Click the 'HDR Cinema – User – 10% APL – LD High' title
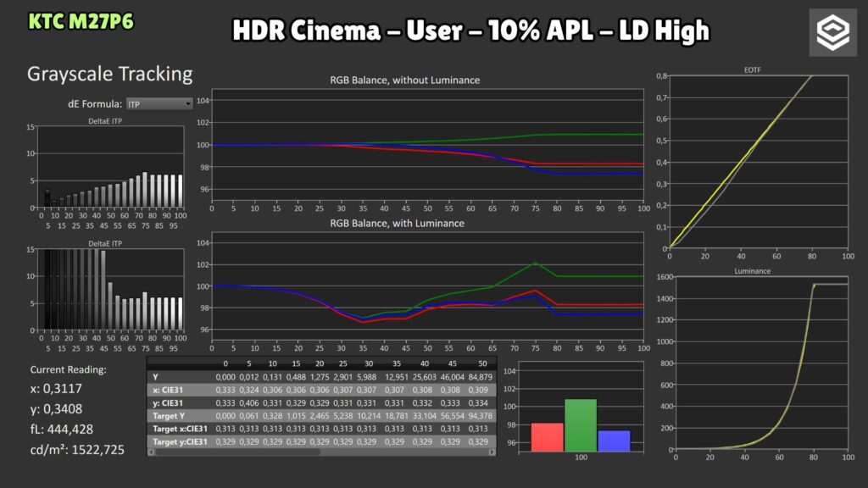Viewport: 868px width, 488px height. 470,30
